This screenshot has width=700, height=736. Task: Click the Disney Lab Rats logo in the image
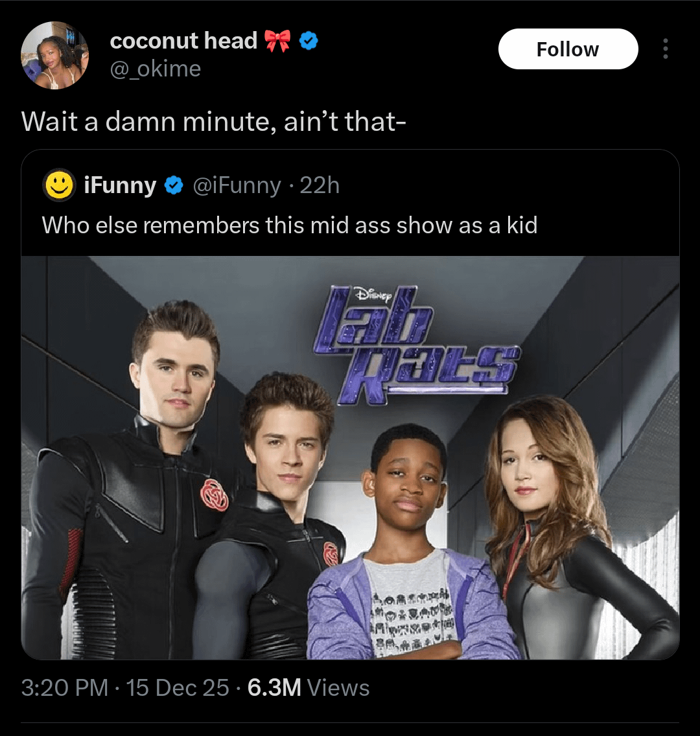[x=415, y=345]
